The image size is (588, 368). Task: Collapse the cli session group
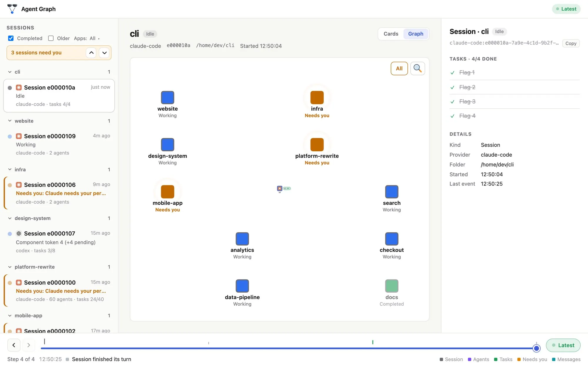coord(10,72)
